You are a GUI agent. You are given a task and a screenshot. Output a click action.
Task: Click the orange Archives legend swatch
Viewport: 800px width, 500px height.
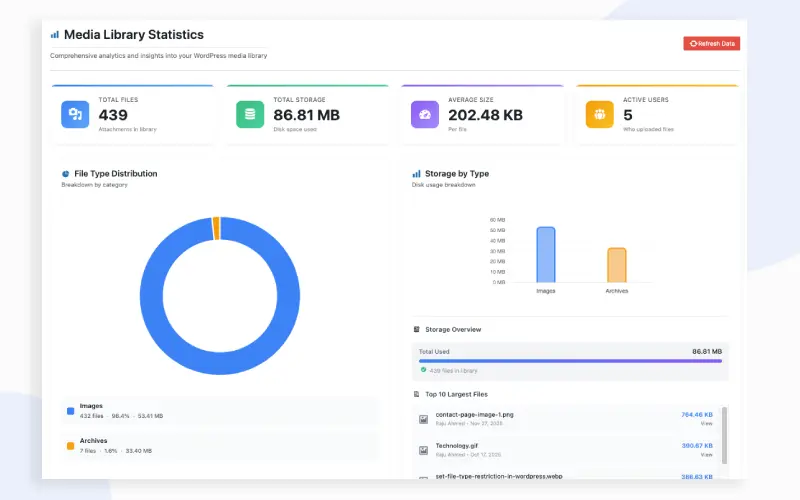pyautogui.click(x=70, y=445)
